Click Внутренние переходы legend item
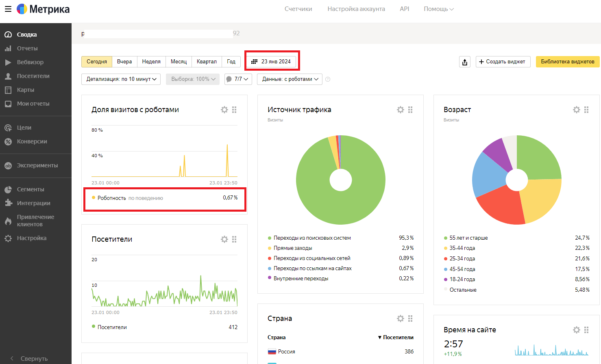This screenshot has height=364, width=601. pyautogui.click(x=301, y=279)
